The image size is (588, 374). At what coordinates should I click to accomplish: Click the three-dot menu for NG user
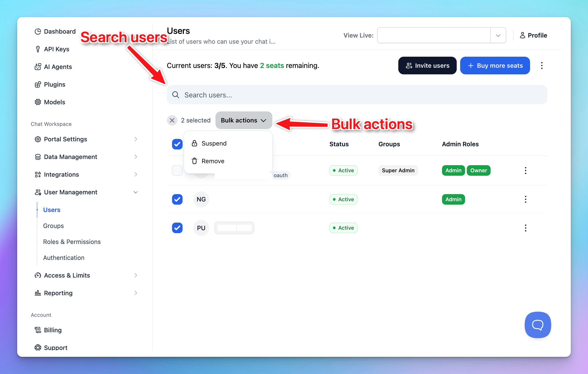(525, 199)
